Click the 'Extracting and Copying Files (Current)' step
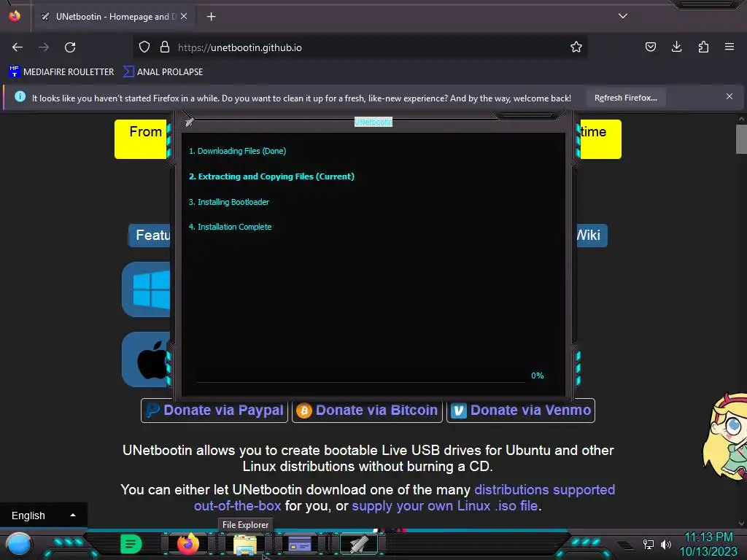Viewport: 747px width, 560px height. click(x=271, y=176)
